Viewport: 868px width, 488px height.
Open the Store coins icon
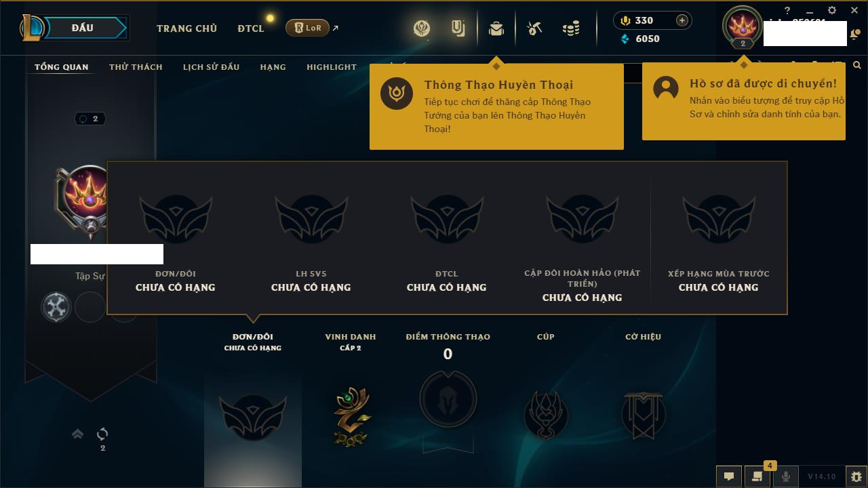click(x=571, y=28)
